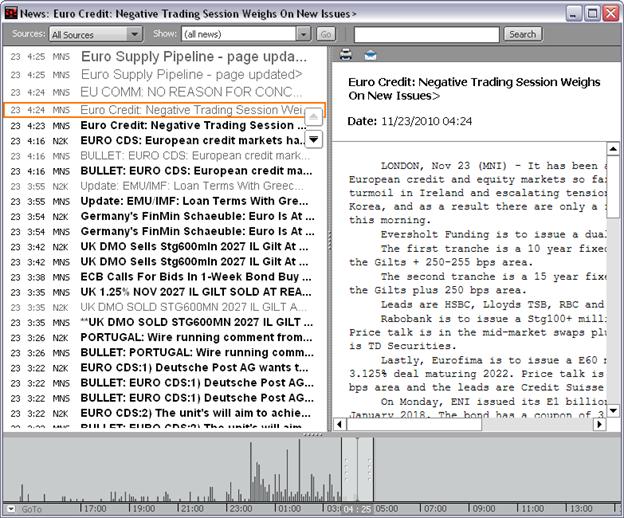Click the article pane scroll-down arrow
The image size is (624, 518).
pyautogui.click(x=613, y=411)
